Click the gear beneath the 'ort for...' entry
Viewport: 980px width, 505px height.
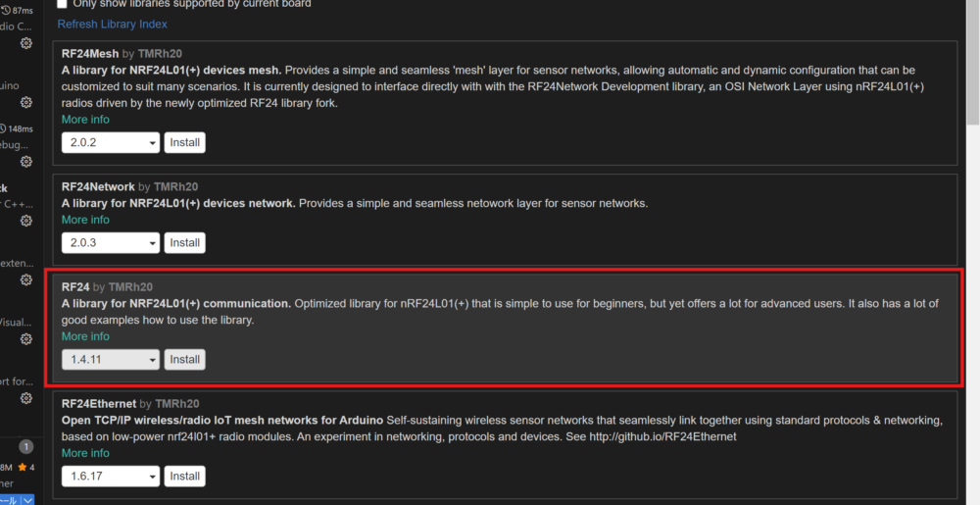point(26,398)
